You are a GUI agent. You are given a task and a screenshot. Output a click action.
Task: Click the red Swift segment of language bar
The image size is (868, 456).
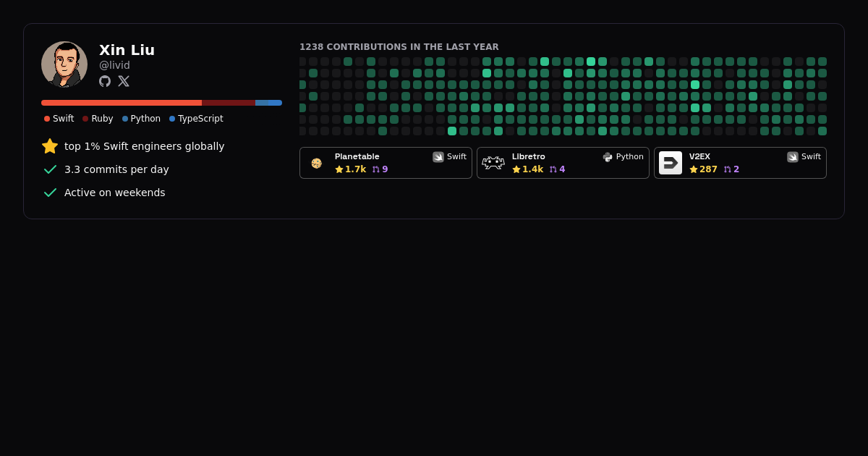coord(122,103)
